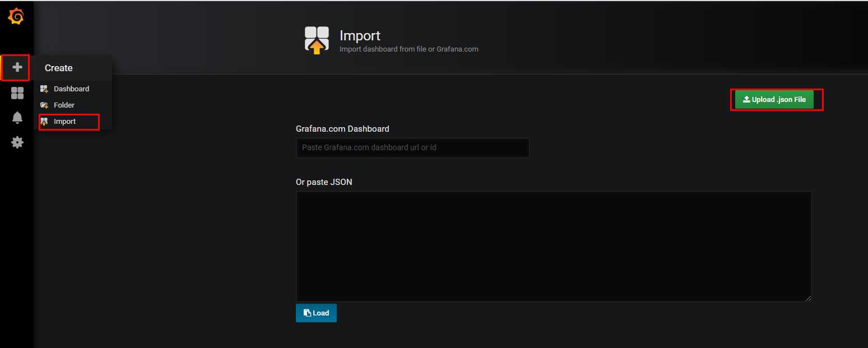The width and height of the screenshot is (868, 348).
Task: Click the 'Import' page title
Action: tap(360, 35)
